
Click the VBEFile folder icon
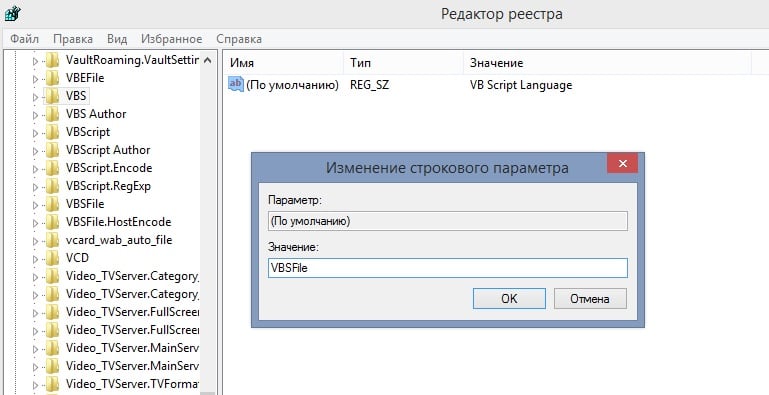(x=52, y=78)
